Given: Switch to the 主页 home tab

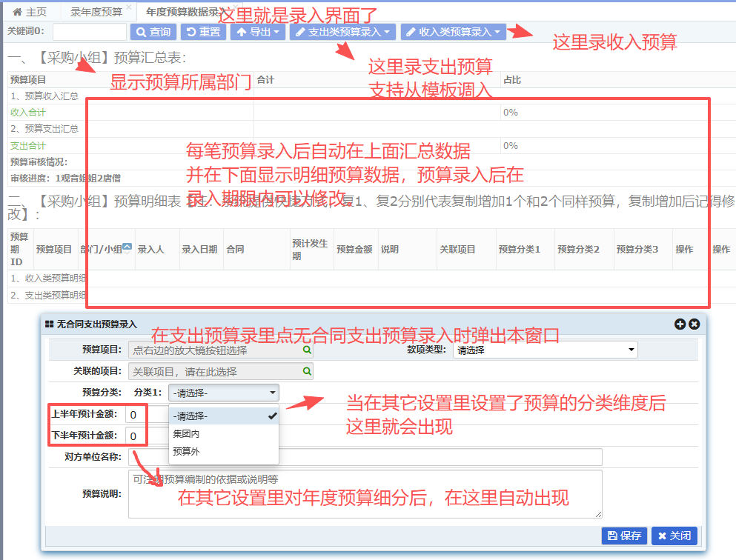Looking at the screenshot, I should [x=30, y=12].
